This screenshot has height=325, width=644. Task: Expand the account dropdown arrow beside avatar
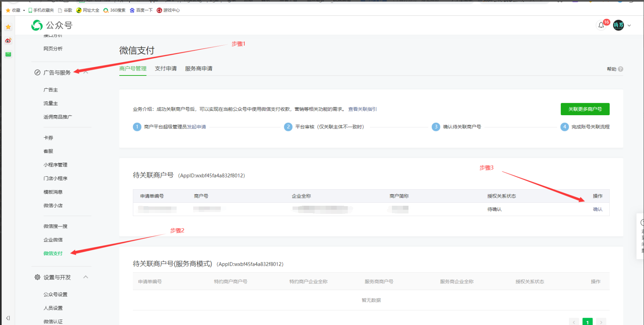[629, 25]
